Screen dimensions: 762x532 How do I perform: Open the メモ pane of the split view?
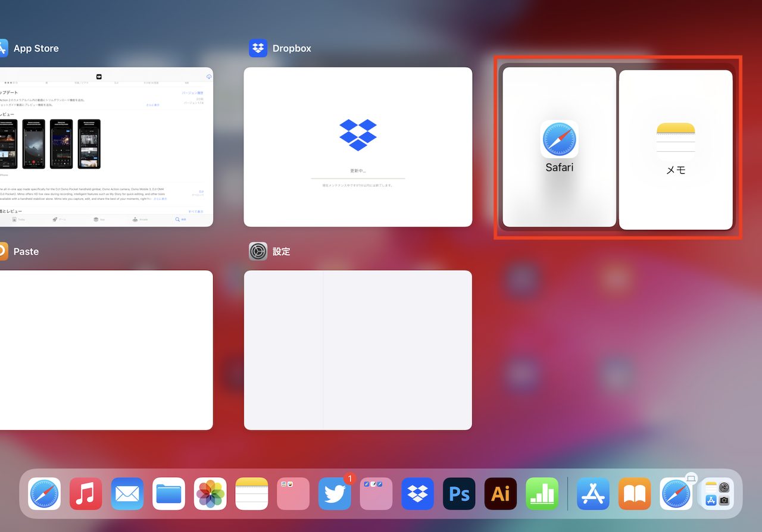click(x=676, y=150)
